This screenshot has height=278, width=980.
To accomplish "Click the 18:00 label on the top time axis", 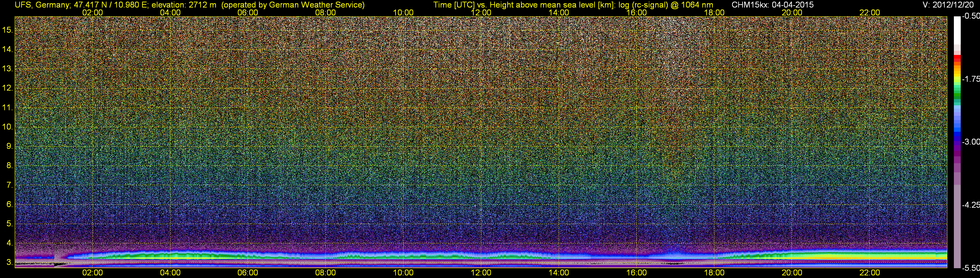I will point(714,12).
